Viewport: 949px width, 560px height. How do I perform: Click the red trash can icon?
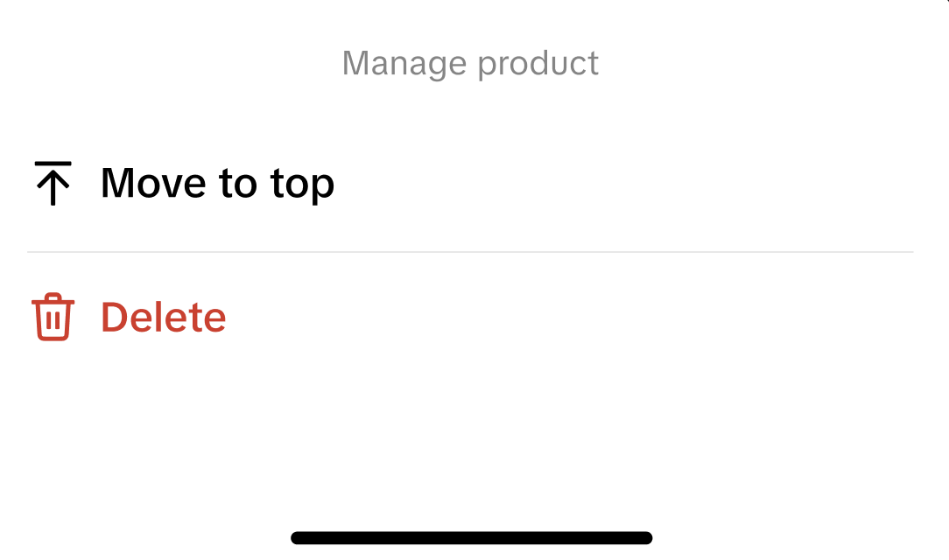pos(53,317)
